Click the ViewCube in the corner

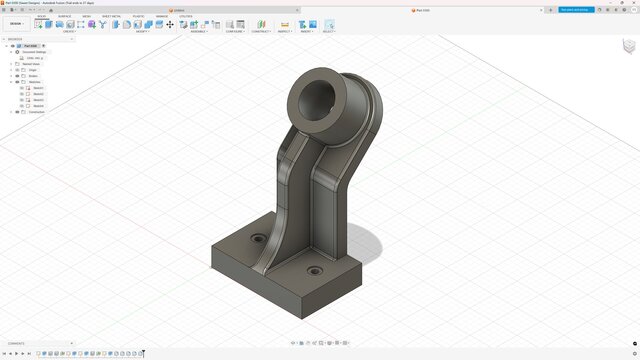tap(629, 46)
